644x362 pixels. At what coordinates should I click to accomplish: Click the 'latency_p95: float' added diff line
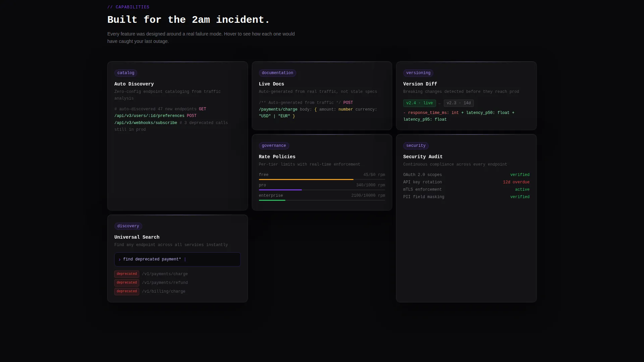tap(425, 120)
